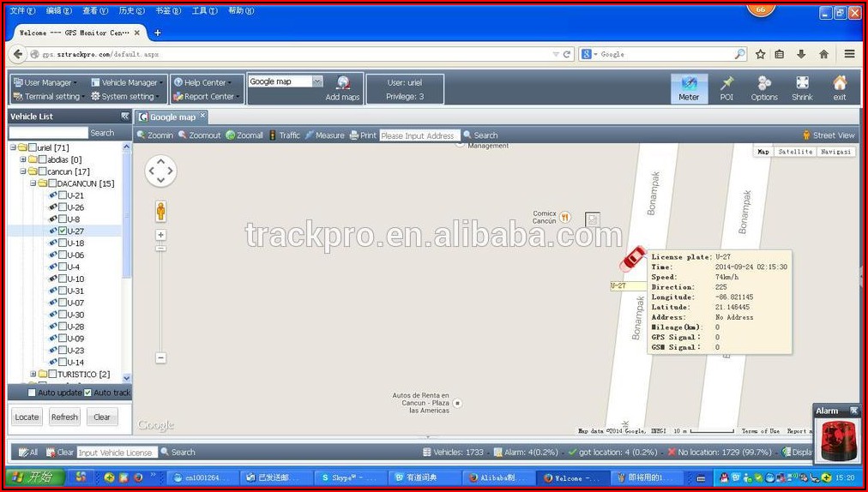
Task: Click the map zoom-out minus button
Action: pos(160,358)
